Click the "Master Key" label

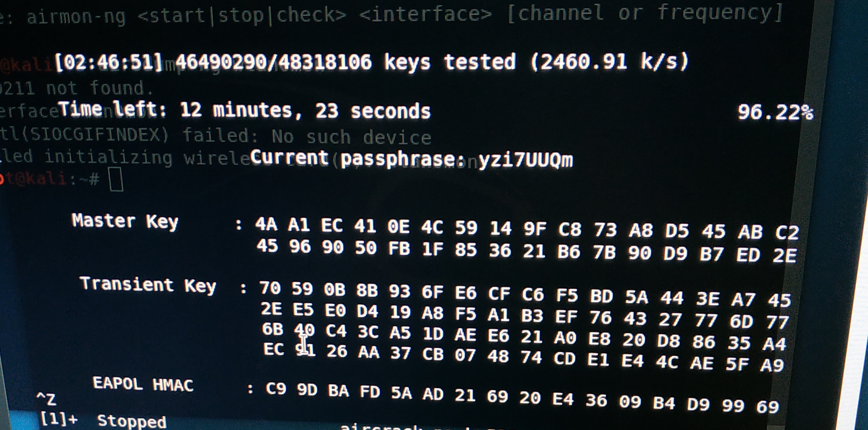tap(125, 221)
